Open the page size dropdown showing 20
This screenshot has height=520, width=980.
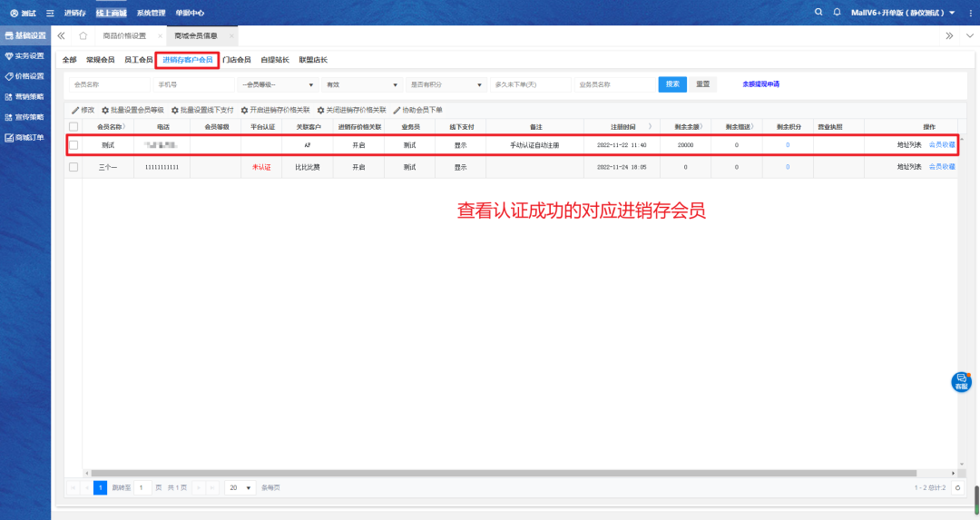coord(240,487)
